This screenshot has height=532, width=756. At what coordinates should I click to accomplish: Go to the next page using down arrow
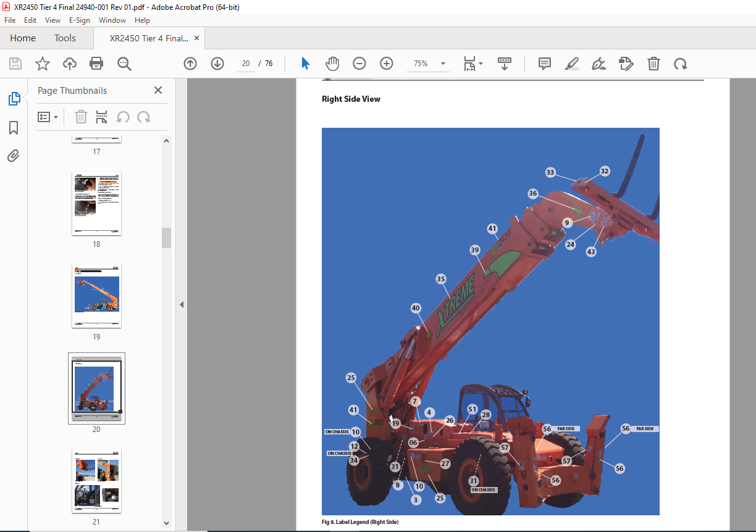[217, 64]
